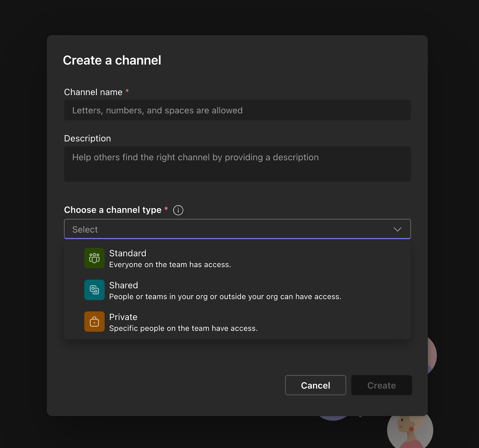Image resolution: width=479 pixels, height=448 pixels.
Task: Click the green Standard channel icon
Action: [x=94, y=258]
